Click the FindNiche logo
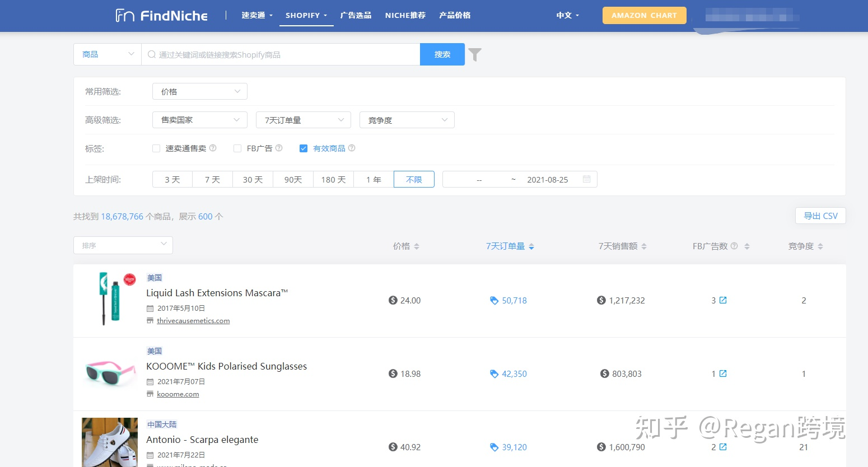The image size is (868, 467). 161,15
